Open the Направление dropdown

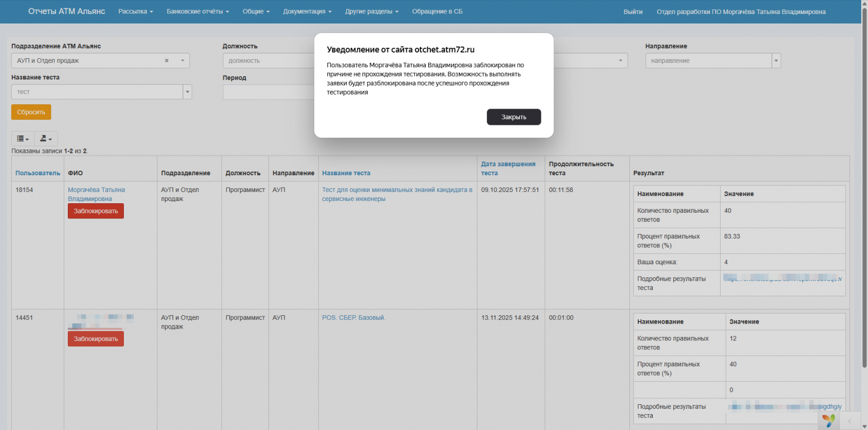pyautogui.click(x=713, y=60)
